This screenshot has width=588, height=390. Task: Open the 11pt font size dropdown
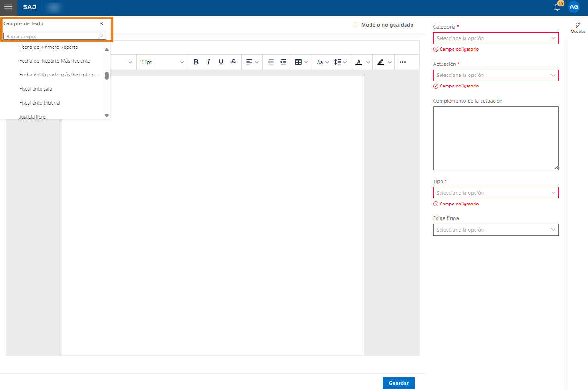(x=162, y=62)
